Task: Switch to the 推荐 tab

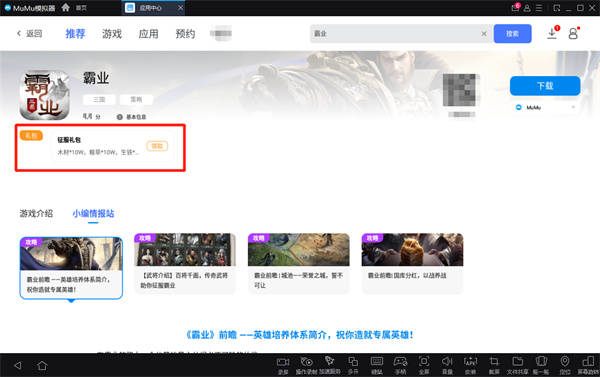Action: [x=75, y=34]
